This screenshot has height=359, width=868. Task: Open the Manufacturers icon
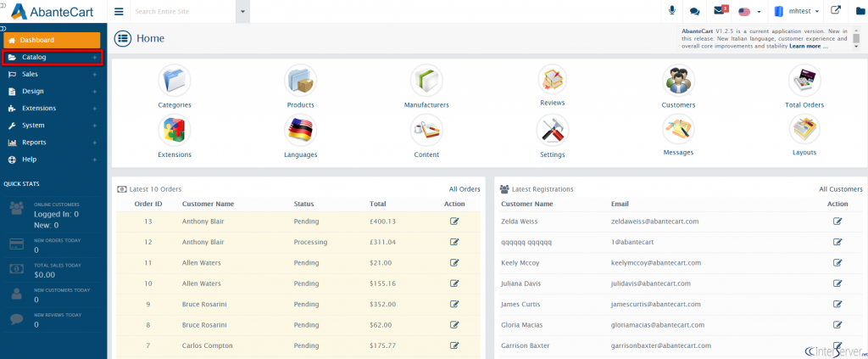pyautogui.click(x=426, y=81)
